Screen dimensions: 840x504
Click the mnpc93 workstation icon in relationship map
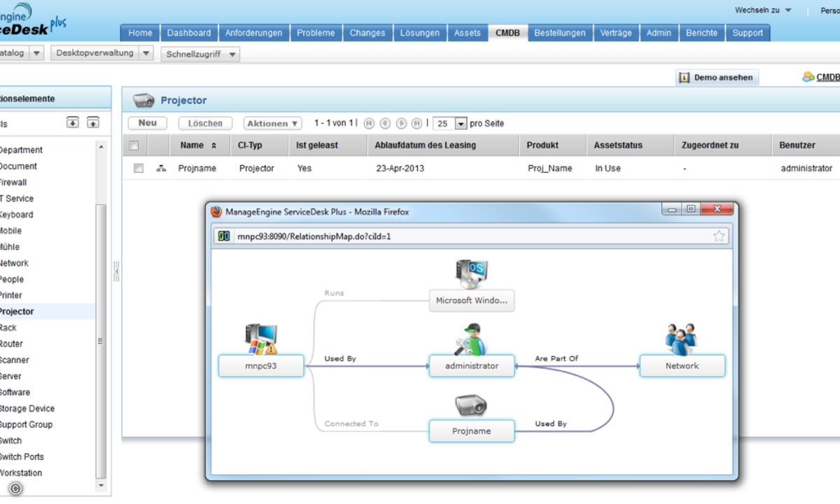[261, 339]
